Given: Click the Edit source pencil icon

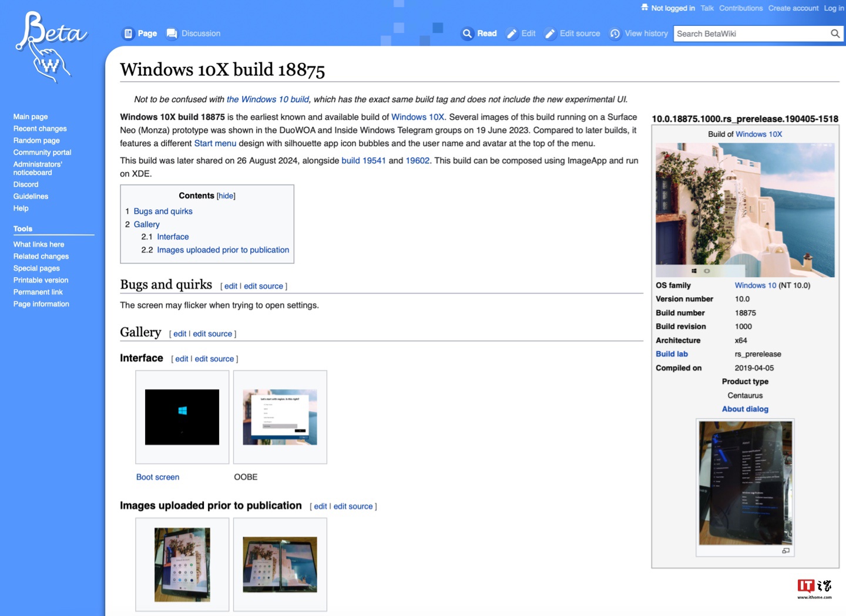Looking at the screenshot, I should point(550,33).
